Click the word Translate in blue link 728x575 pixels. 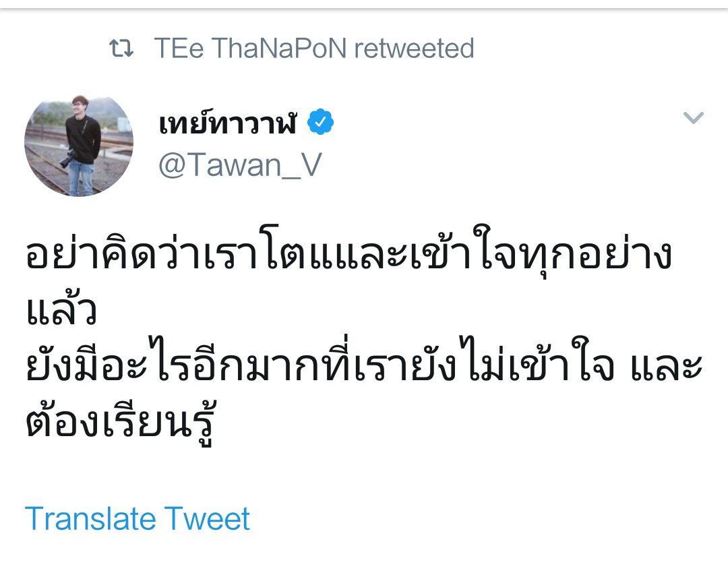(x=90, y=518)
